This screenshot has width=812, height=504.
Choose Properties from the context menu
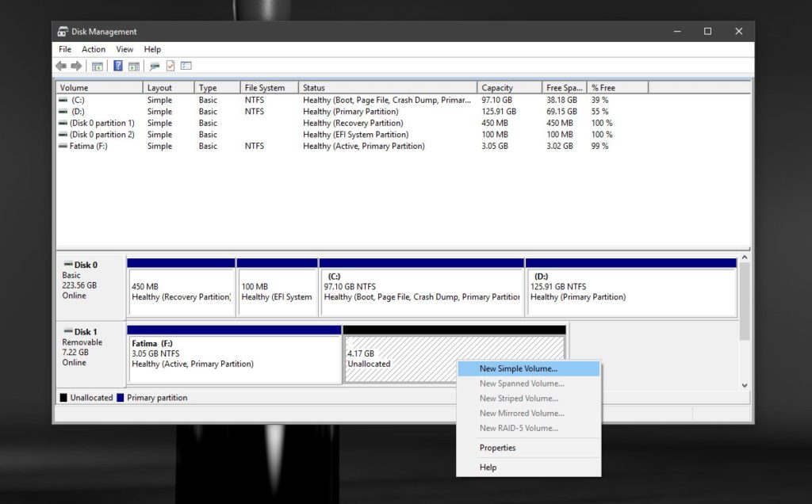[x=498, y=448]
